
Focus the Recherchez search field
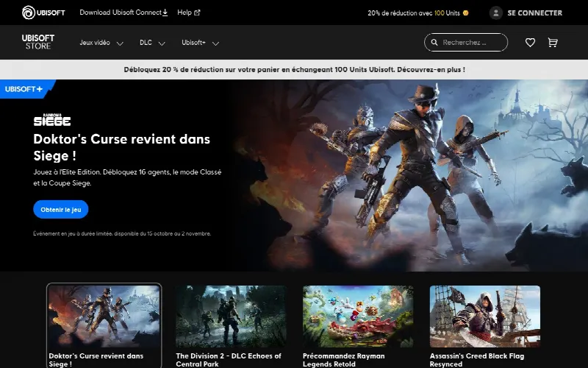(466, 43)
